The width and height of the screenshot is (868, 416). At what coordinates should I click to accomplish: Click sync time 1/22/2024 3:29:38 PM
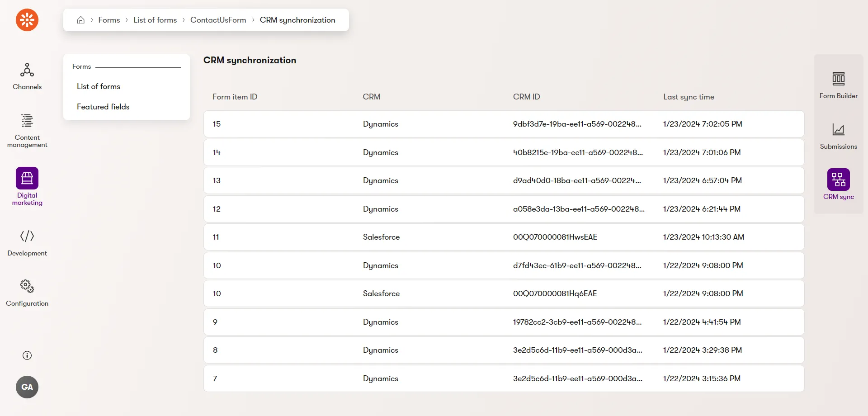(x=703, y=350)
